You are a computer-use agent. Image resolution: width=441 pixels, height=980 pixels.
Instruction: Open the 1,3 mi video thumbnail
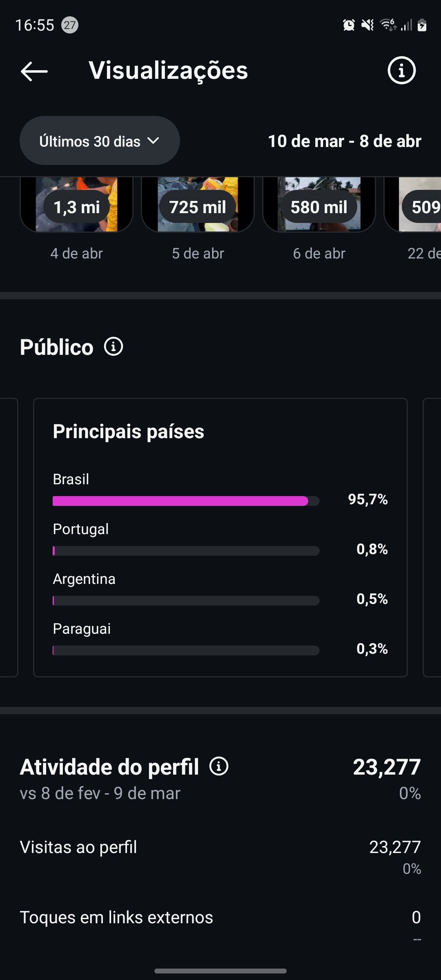(77, 205)
